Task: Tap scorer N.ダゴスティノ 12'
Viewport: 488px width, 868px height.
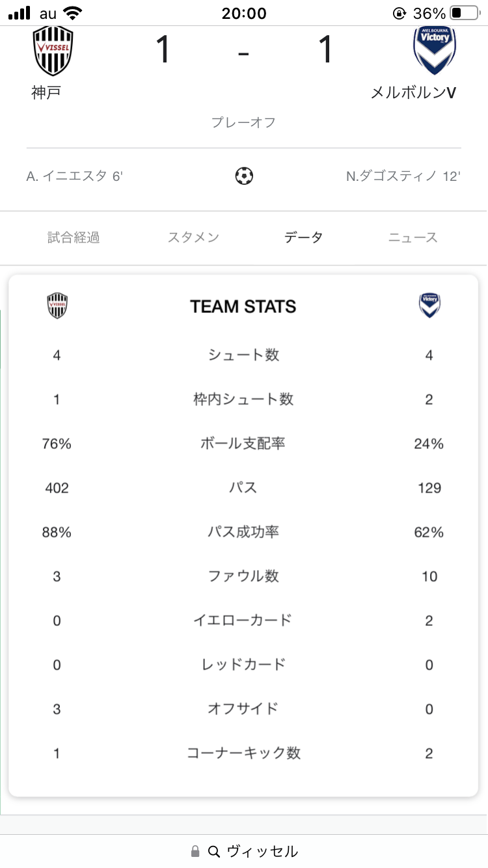Action: 403,176
